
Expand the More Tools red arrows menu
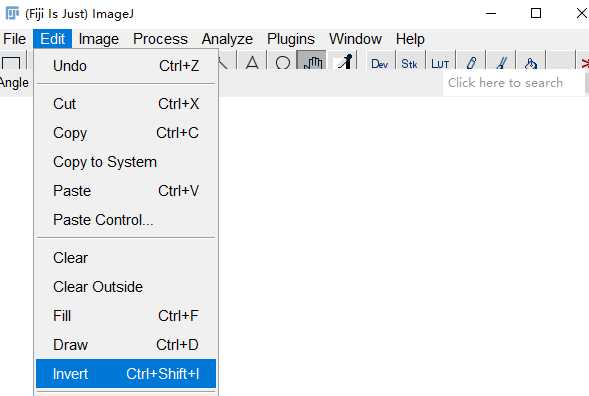pos(583,62)
